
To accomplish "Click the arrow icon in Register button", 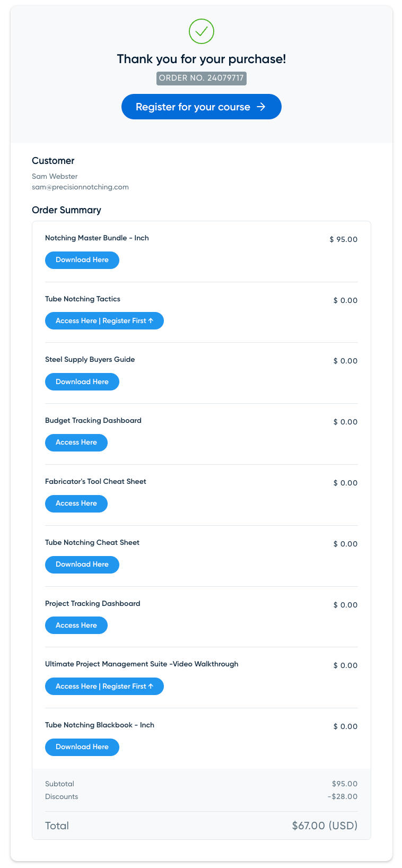I will [261, 107].
